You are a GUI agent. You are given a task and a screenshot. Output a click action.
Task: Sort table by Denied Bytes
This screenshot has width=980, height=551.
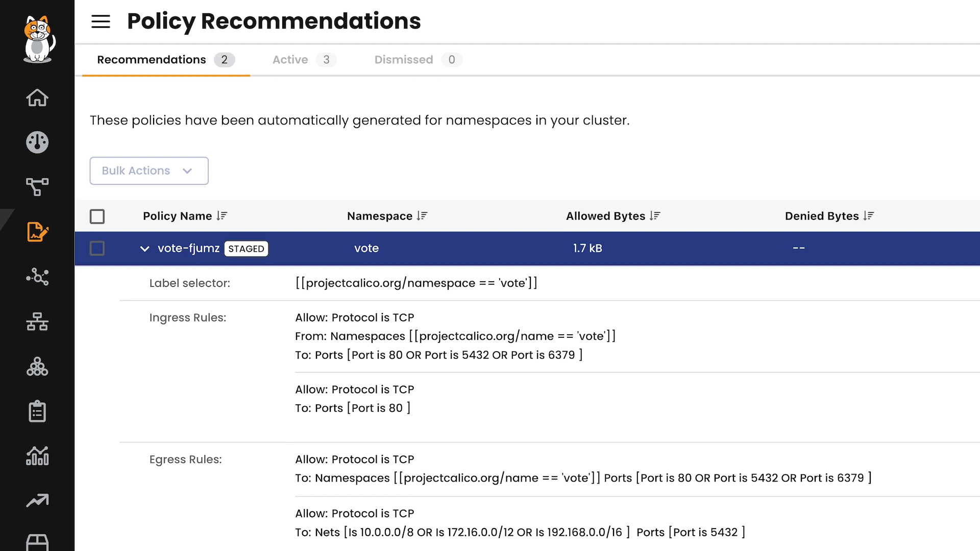[869, 216]
